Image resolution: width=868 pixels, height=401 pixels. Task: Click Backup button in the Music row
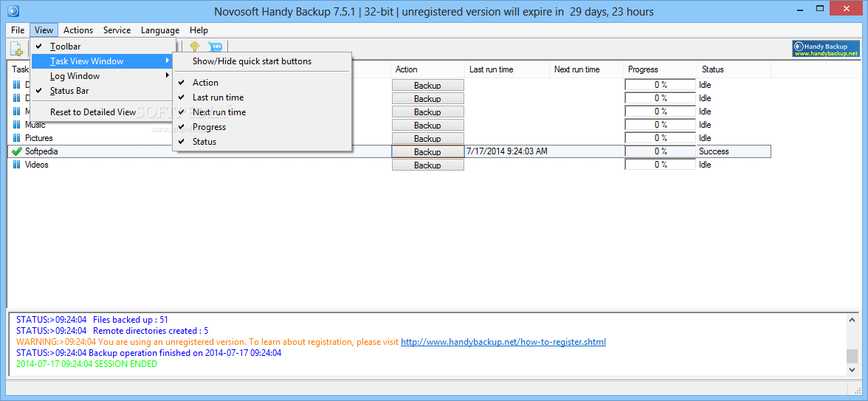pos(427,126)
